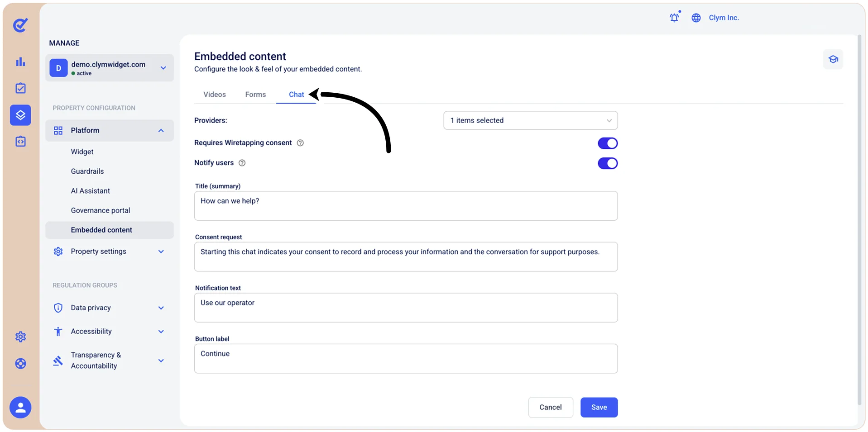Open Guardrails in the sidebar
The image size is (868, 432).
[x=87, y=171]
